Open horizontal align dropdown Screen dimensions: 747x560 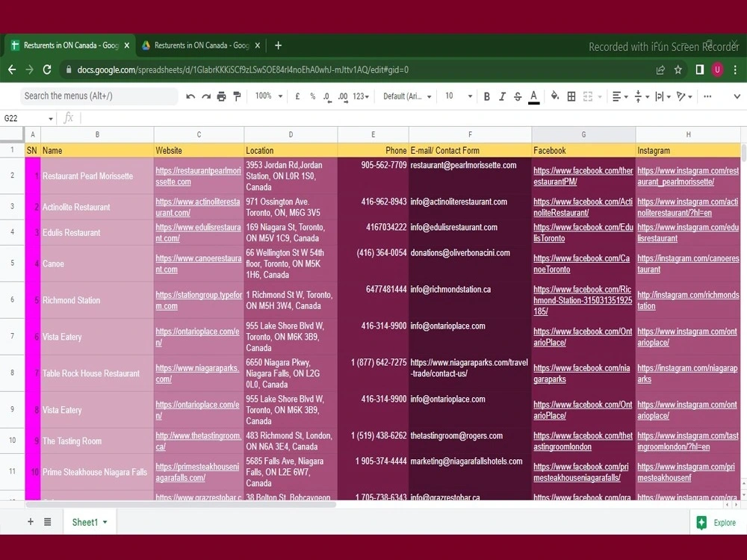(620, 96)
